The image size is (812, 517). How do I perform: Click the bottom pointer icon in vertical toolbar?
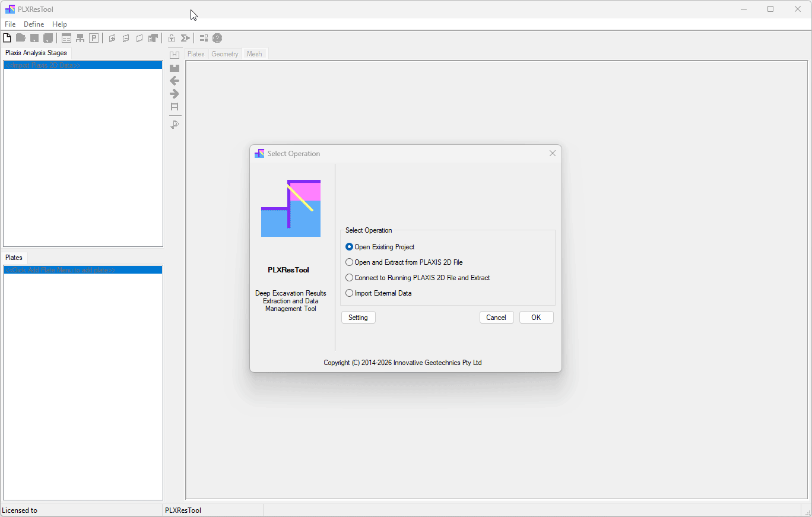coord(175,125)
